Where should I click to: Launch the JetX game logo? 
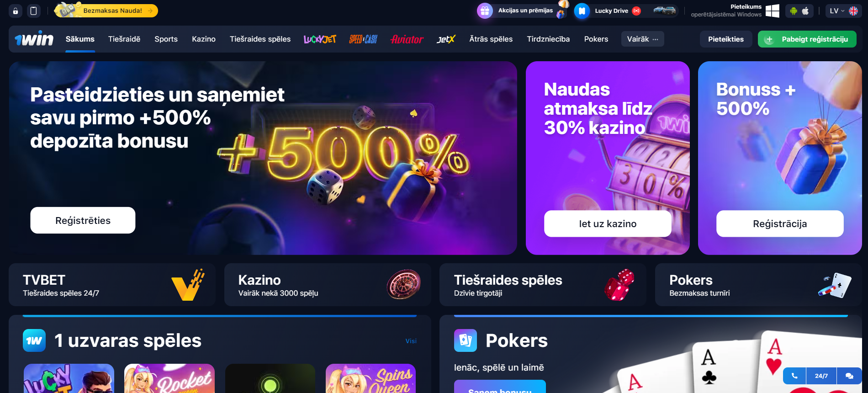(x=446, y=39)
